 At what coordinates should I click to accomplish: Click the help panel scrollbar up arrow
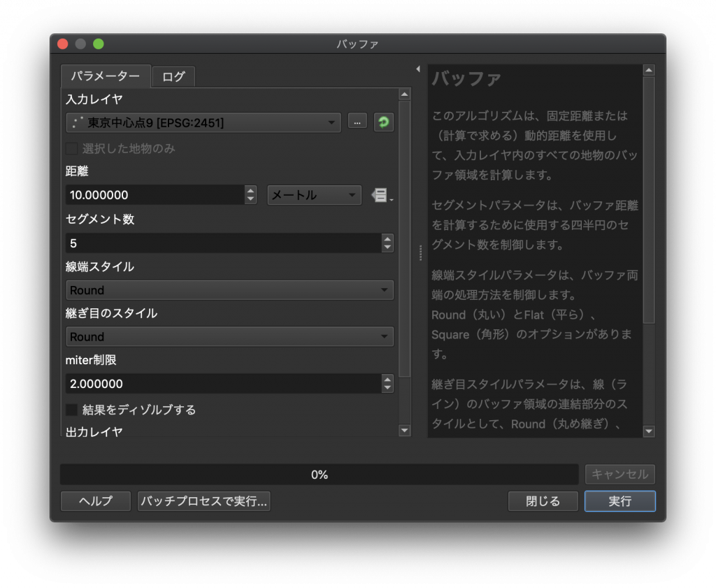click(648, 70)
